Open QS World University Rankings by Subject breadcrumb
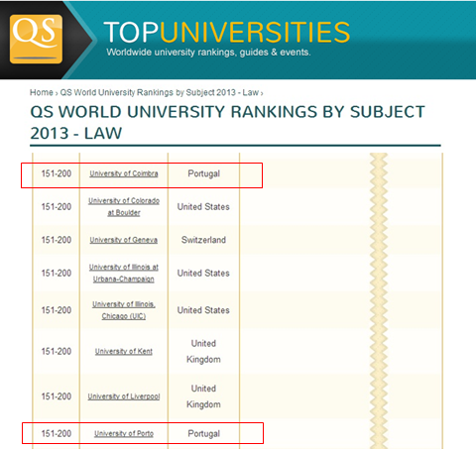The height and width of the screenshot is (449, 476). click(160, 92)
